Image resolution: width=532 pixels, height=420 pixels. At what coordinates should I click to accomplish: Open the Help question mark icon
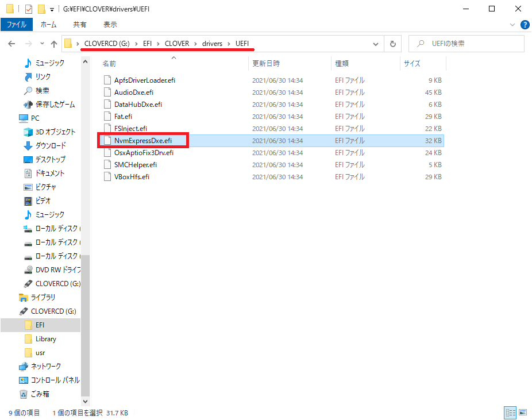(525, 25)
